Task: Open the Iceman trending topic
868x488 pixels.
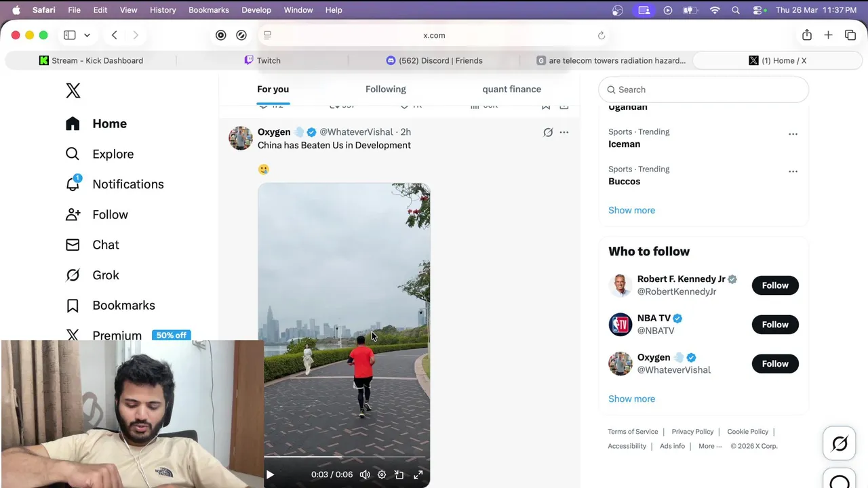Action: pyautogui.click(x=624, y=144)
